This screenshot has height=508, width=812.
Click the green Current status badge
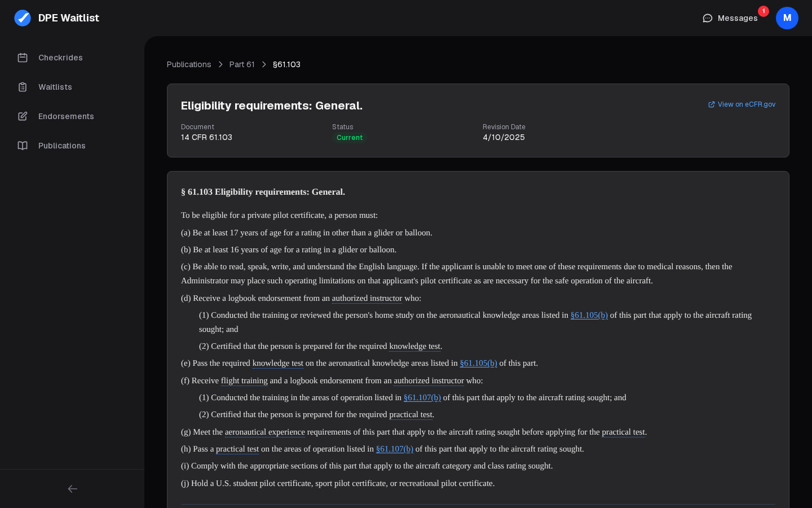tap(350, 138)
